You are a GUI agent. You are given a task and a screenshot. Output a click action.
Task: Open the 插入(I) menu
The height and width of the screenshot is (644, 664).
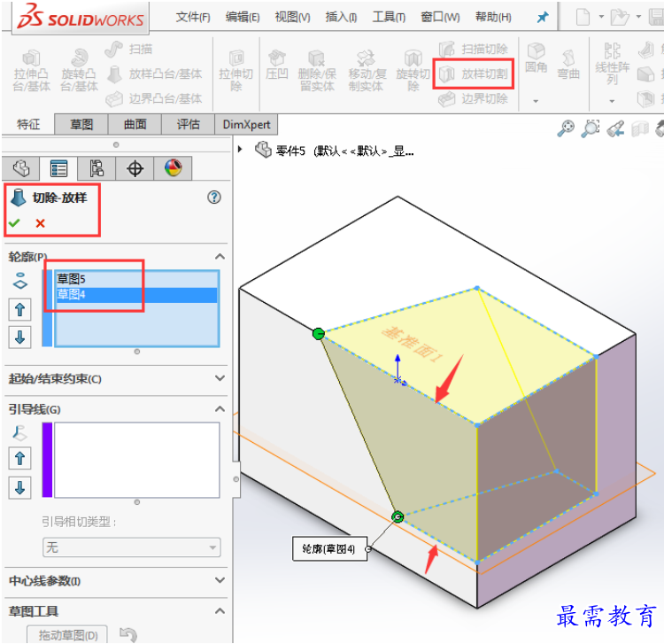pos(341,18)
